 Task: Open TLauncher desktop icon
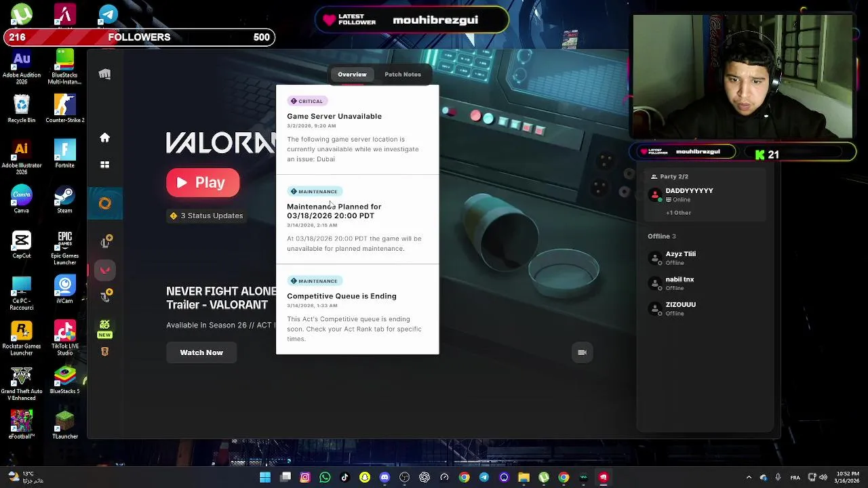point(65,424)
